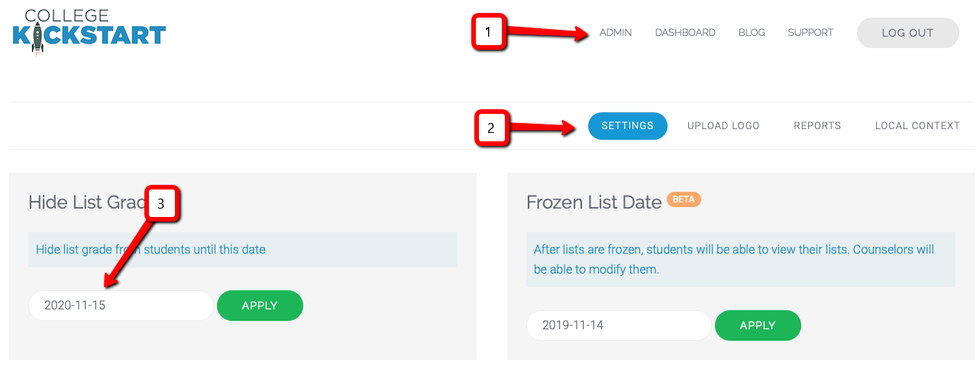
Task: Click the number 3 callout marker
Action: point(162,204)
